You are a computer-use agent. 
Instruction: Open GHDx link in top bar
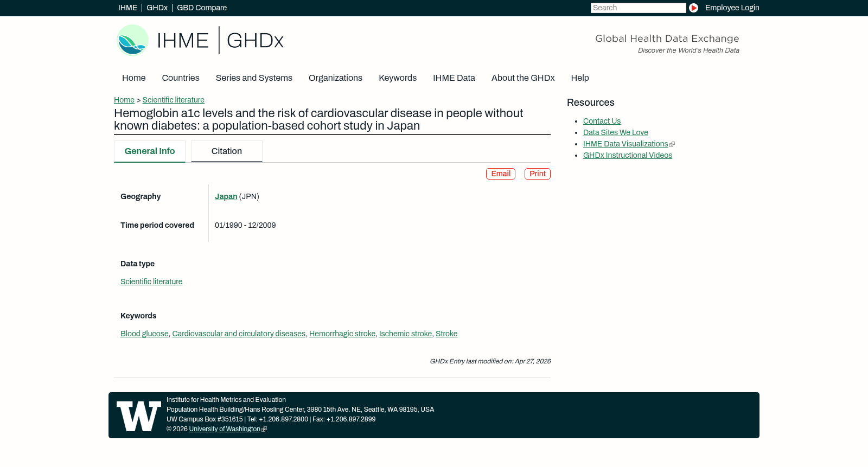coord(157,8)
